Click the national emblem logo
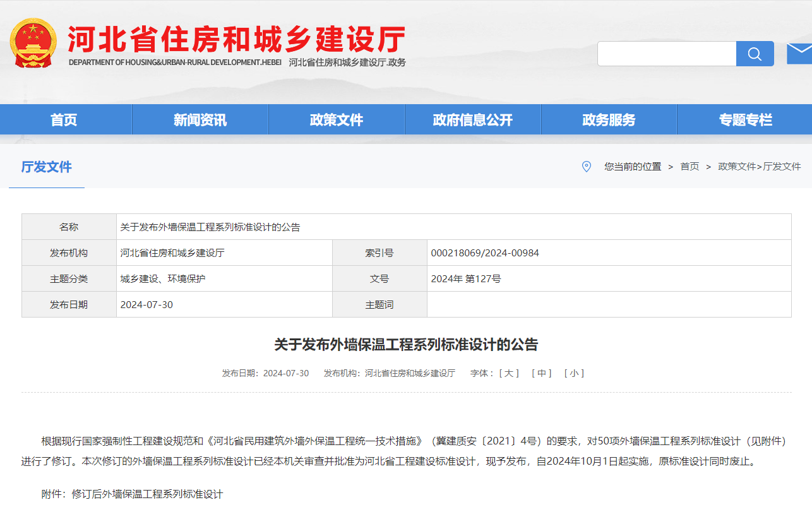 [x=33, y=43]
